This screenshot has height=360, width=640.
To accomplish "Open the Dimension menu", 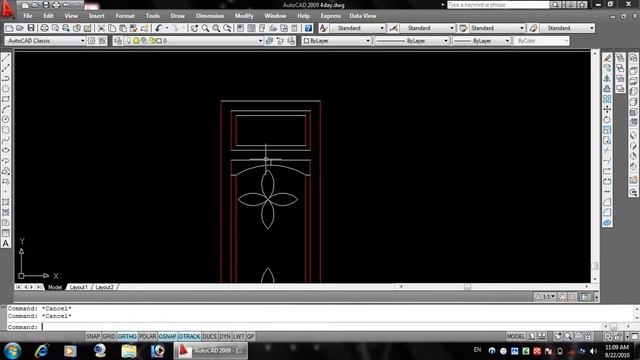I will [210, 16].
